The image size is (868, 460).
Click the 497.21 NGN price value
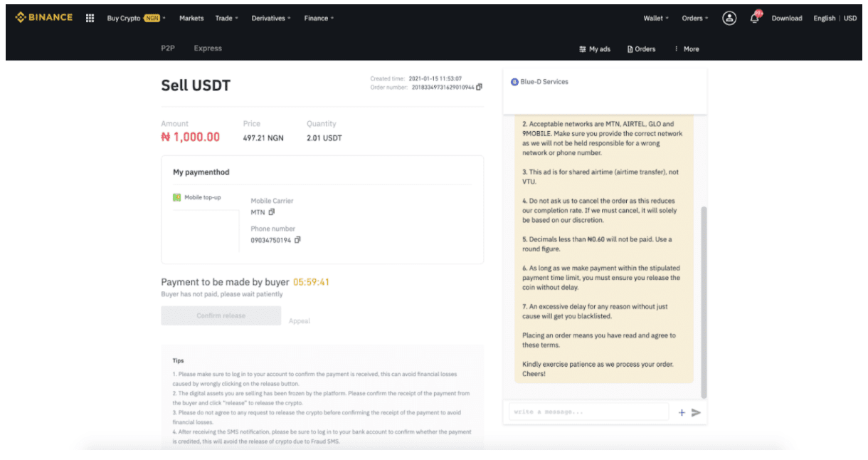tap(263, 138)
